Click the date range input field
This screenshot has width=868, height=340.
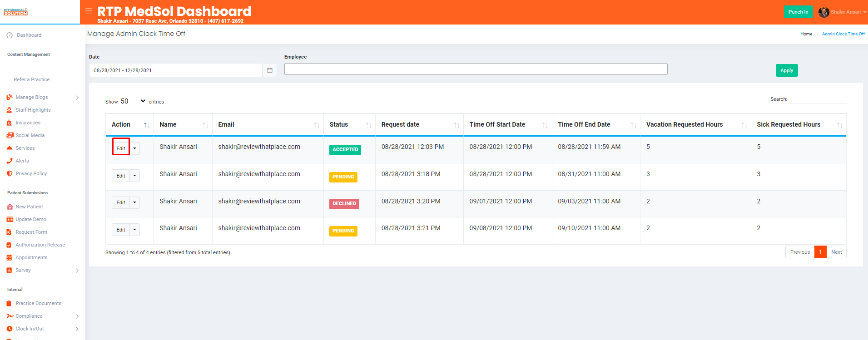tap(176, 70)
